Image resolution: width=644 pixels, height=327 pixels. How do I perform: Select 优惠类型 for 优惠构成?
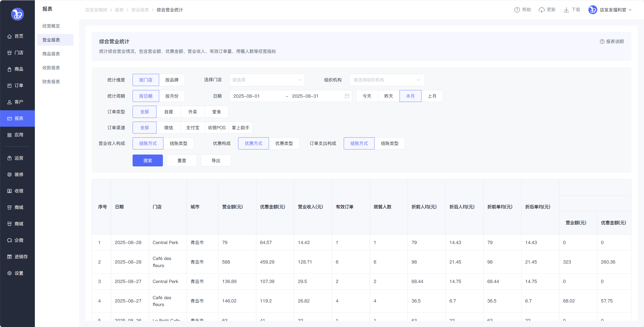pos(284,143)
